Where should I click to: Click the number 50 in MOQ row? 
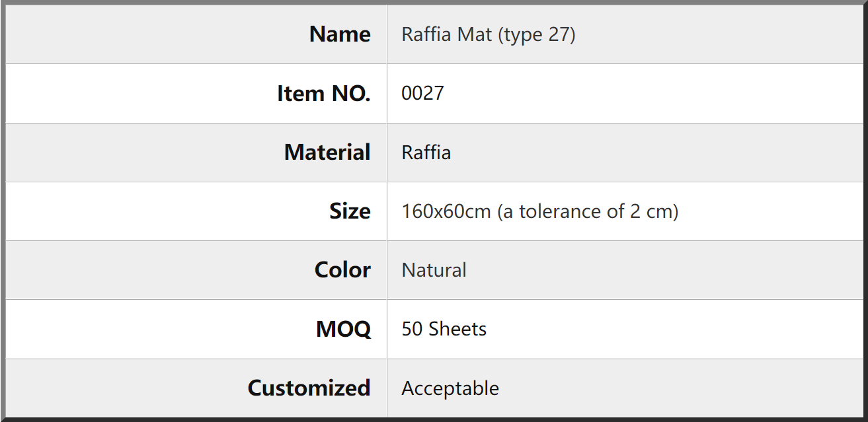[412, 329]
